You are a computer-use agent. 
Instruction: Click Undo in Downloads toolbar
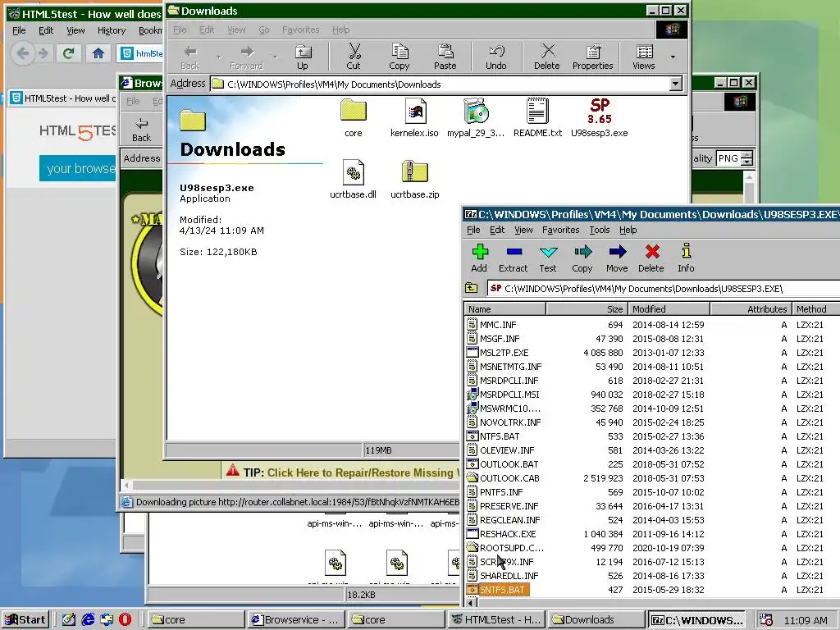pyautogui.click(x=496, y=57)
